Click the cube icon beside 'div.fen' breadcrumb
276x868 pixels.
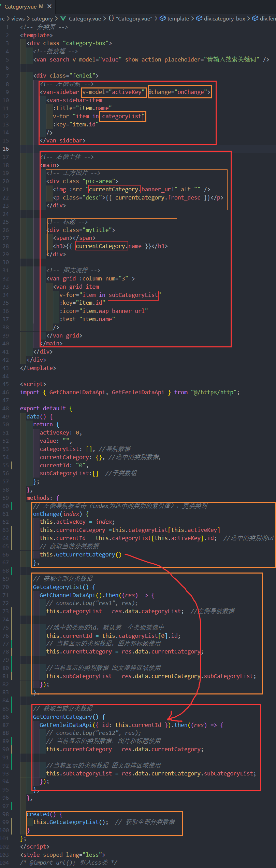[255, 19]
